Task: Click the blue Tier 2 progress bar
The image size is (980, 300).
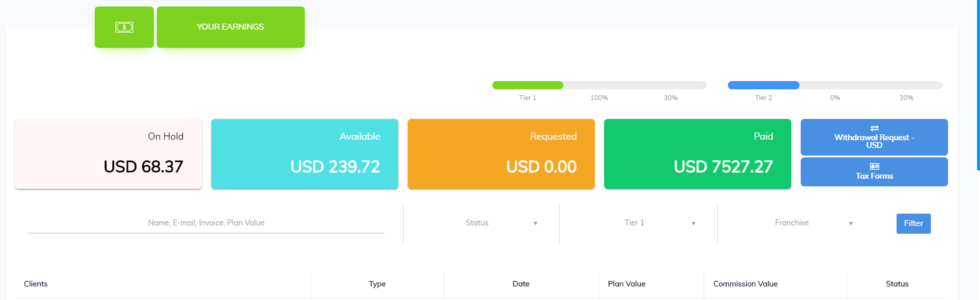Action: pyautogui.click(x=763, y=85)
